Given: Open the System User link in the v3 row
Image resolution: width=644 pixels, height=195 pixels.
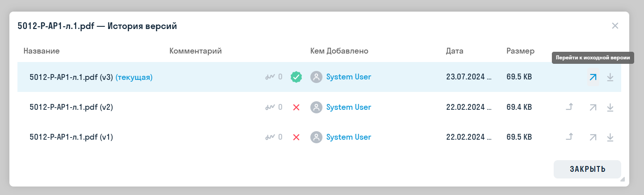Looking at the screenshot, I should [348, 77].
